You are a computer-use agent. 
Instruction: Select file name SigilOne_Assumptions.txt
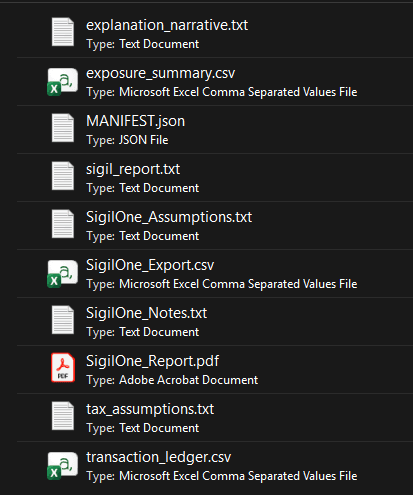click(x=169, y=217)
